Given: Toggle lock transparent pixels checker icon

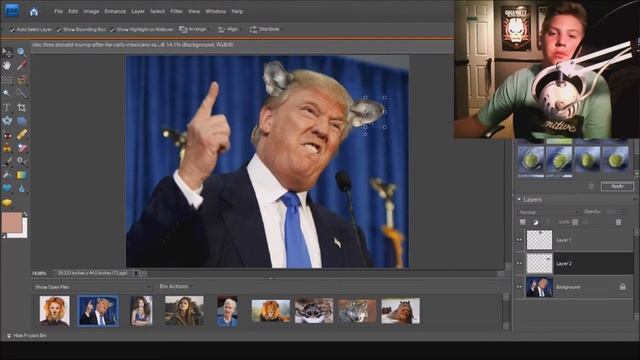Looking at the screenshot, I should (575, 222).
